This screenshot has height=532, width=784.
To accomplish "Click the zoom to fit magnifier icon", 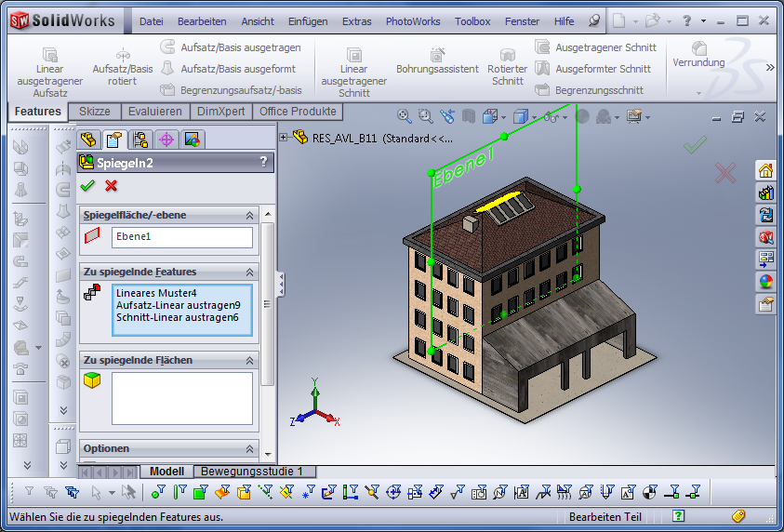I will 404,116.
